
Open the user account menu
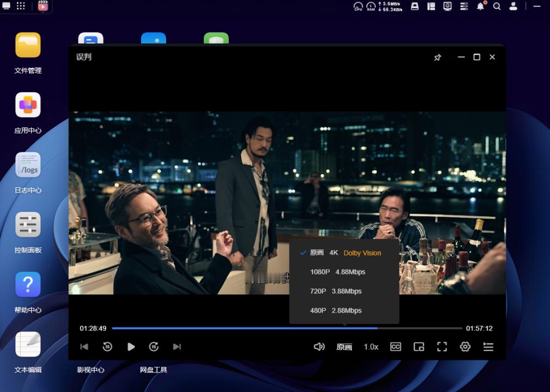point(513,7)
